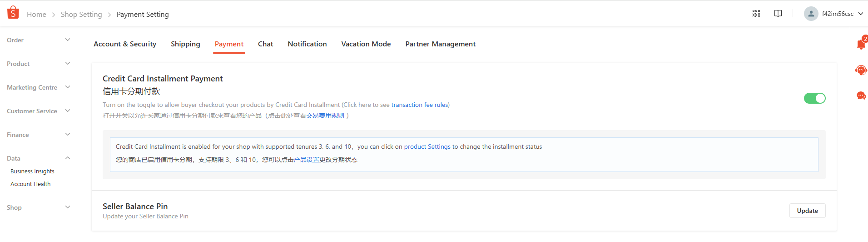Image resolution: width=868 pixels, height=242 pixels.
Task: Open the product Settings link
Action: 427,146
